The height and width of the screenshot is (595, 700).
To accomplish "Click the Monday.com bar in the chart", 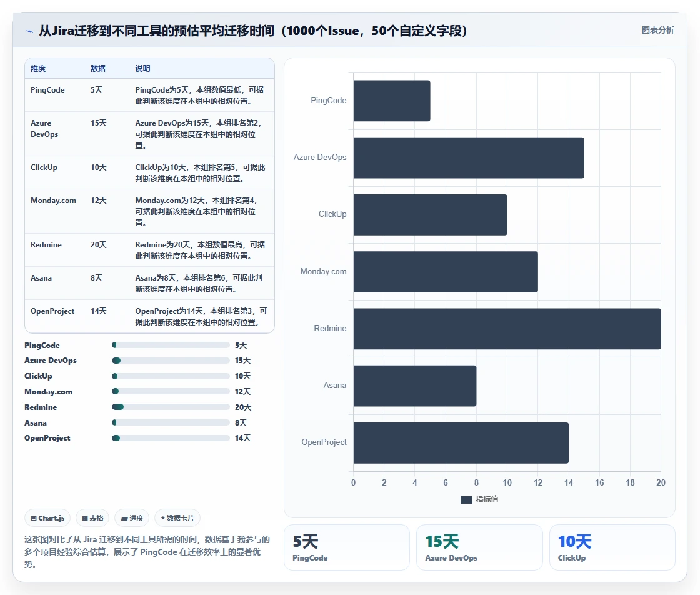I will (x=446, y=272).
